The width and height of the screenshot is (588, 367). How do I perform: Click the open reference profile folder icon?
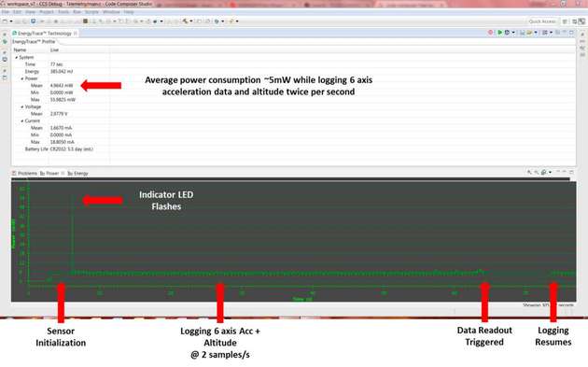pos(529,33)
